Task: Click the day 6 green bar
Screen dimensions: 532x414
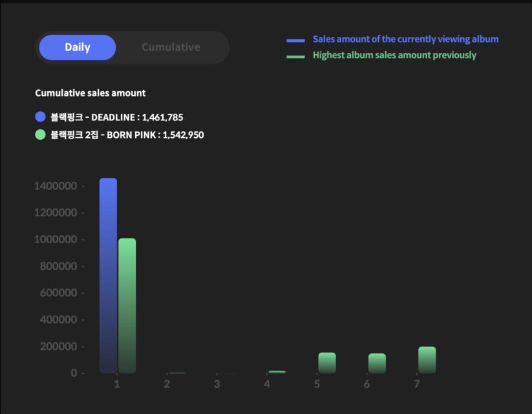Action: pyautogui.click(x=376, y=362)
